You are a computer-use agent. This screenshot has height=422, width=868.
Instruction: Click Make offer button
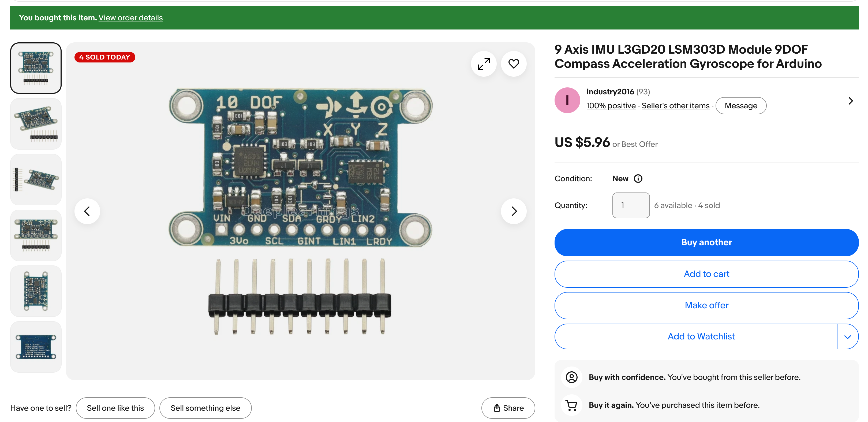tap(706, 305)
